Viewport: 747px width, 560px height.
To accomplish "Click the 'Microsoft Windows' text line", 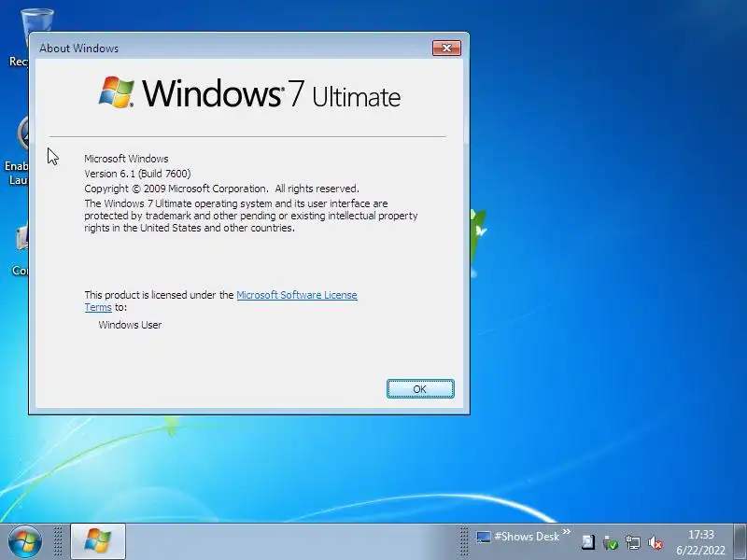I will point(126,159).
